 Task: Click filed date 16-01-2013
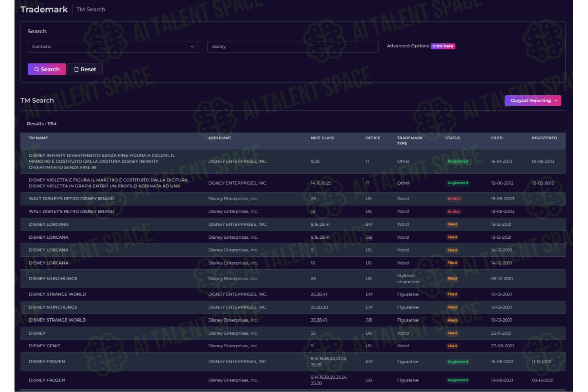point(501,162)
